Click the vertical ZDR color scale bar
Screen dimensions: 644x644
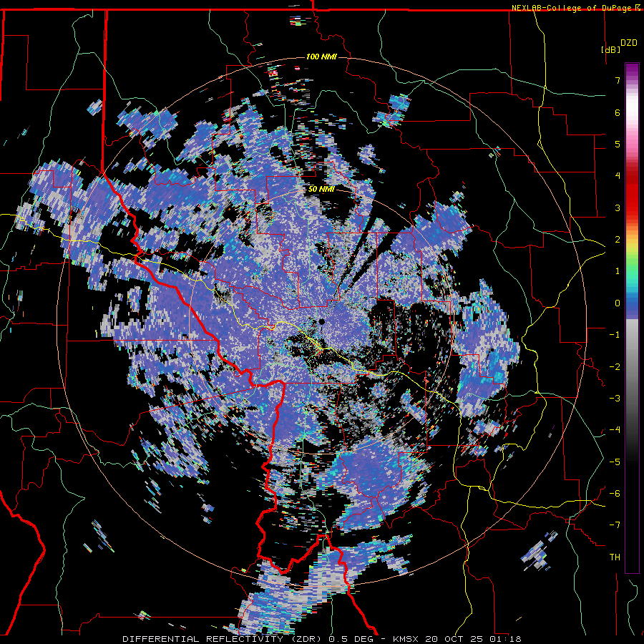point(632,318)
